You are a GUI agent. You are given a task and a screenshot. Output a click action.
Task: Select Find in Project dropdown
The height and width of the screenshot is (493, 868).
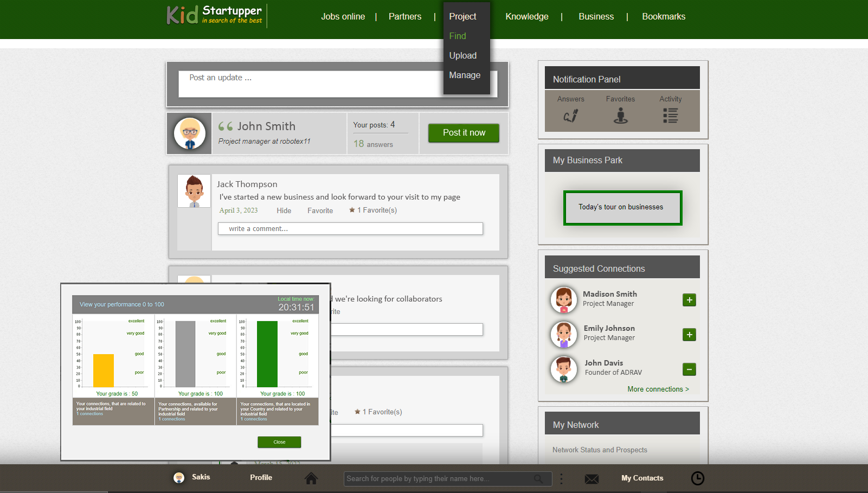458,36
